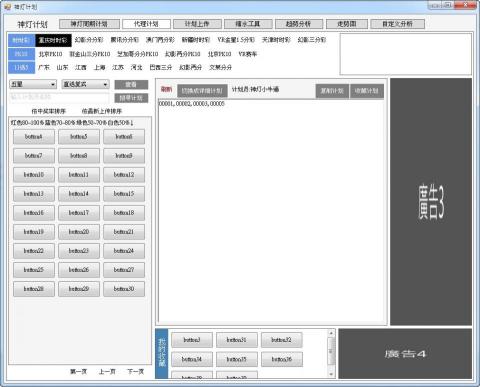Select VR赛车
480x387 pixels.
(248, 54)
